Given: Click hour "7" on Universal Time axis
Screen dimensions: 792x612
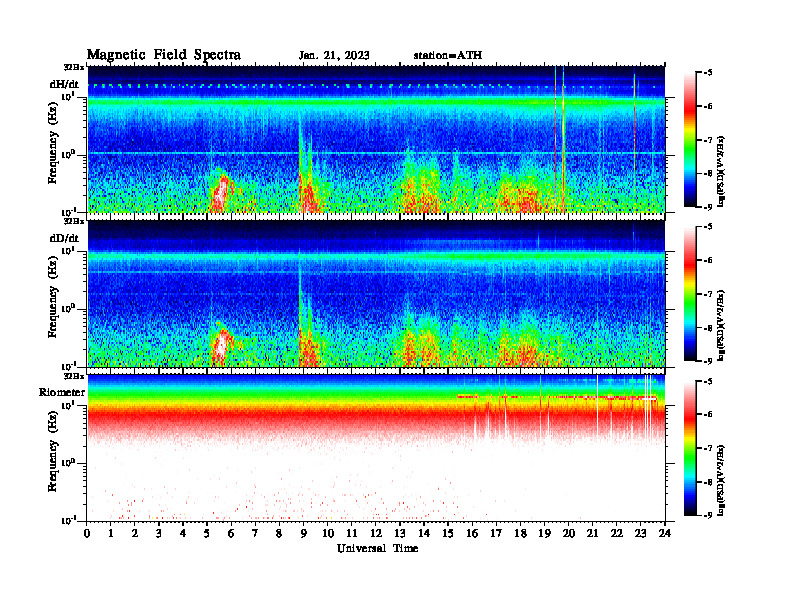Looking at the screenshot, I should point(255,533).
